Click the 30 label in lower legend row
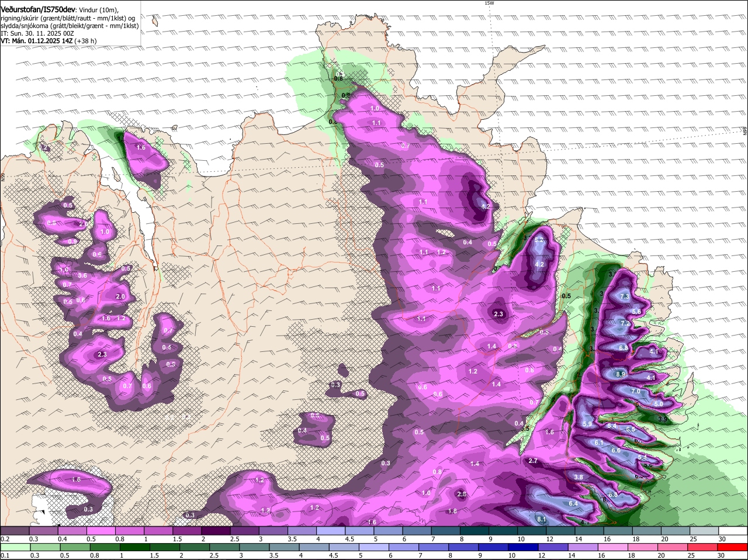 pos(722,555)
